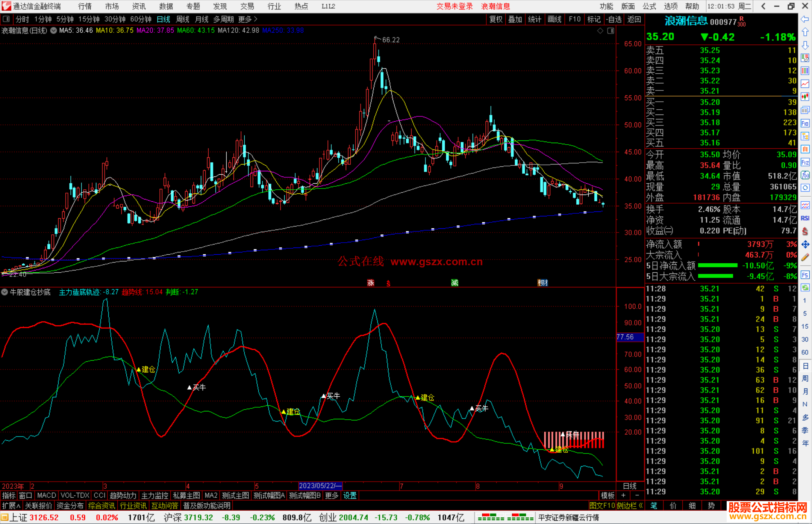The image size is (812, 524).
Task: Click the four-way move arrows icon
Action: coord(805,245)
